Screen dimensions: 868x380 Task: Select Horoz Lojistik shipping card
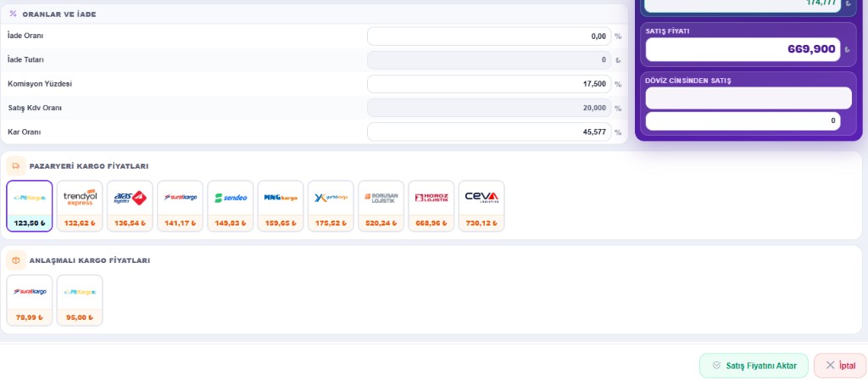(x=431, y=206)
